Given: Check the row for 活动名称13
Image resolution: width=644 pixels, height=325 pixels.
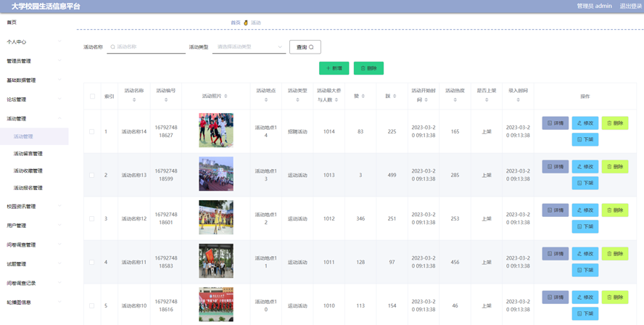Looking at the screenshot, I should click(x=92, y=175).
